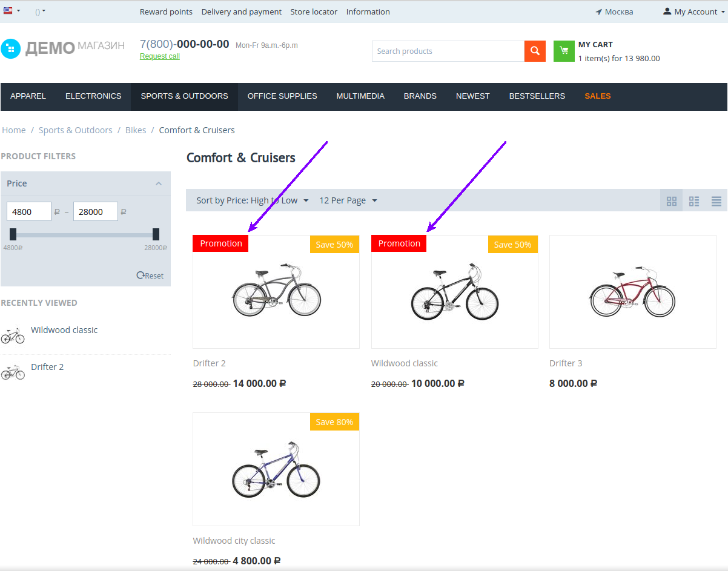The height and width of the screenshot is (571, 728).
Task: Collapse the Price filter section
Action: coord(159,183)
